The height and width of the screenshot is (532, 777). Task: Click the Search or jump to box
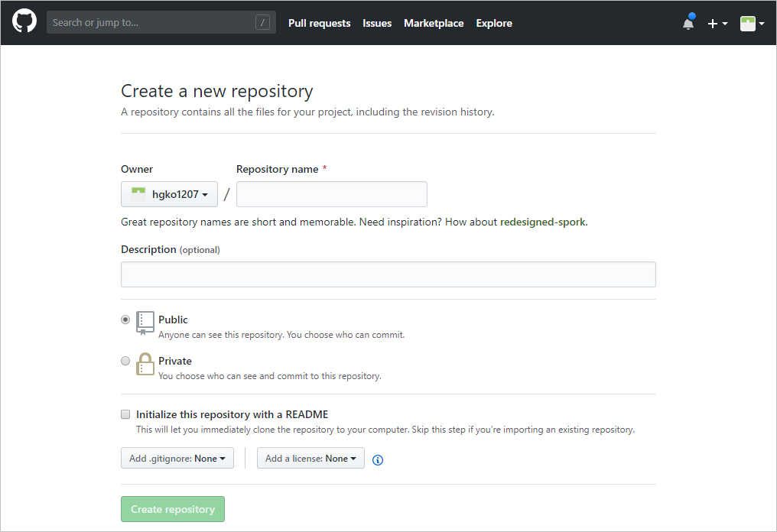pos(161,22)
